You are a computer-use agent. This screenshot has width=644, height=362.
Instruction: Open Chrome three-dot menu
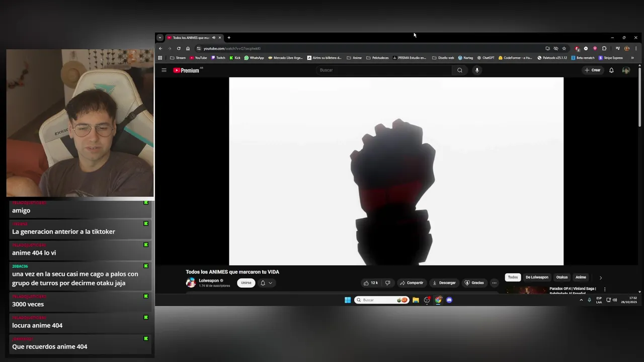[636, 49]
